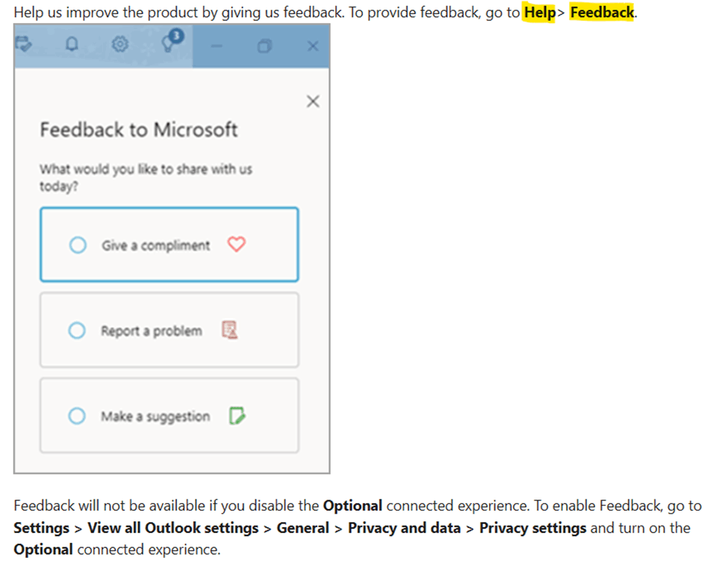
Task: Click the notification badge showing 3
Action: pyautogui.click(x=175, y=36)
